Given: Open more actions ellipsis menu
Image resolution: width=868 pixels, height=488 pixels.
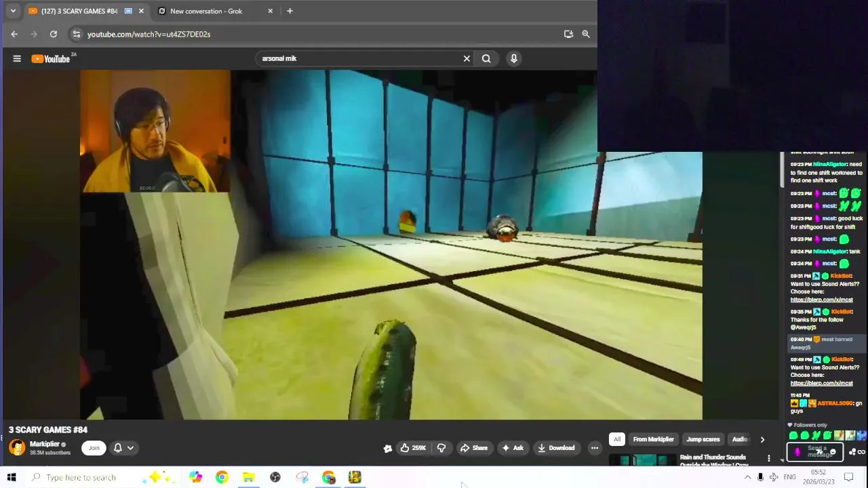Looking at the screenshot, I should tap(595, 448).
